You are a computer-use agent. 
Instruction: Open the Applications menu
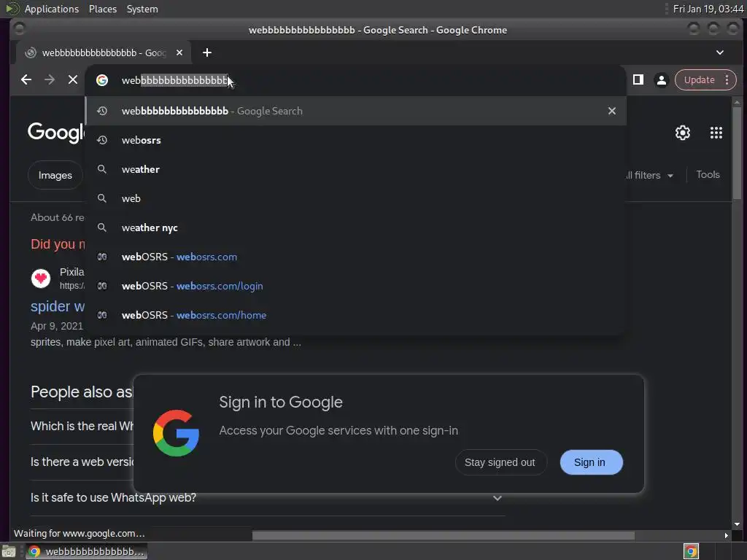[x=52, y=9]
